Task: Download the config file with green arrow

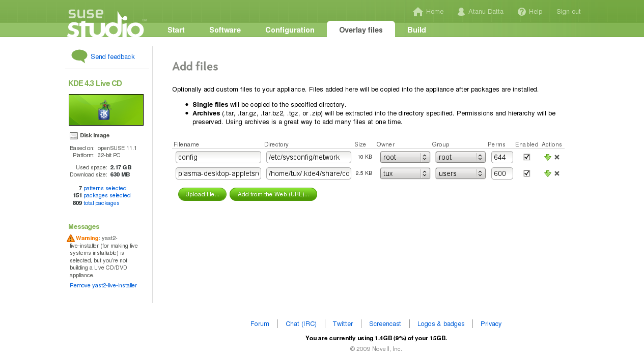Action: coord(548,157)
